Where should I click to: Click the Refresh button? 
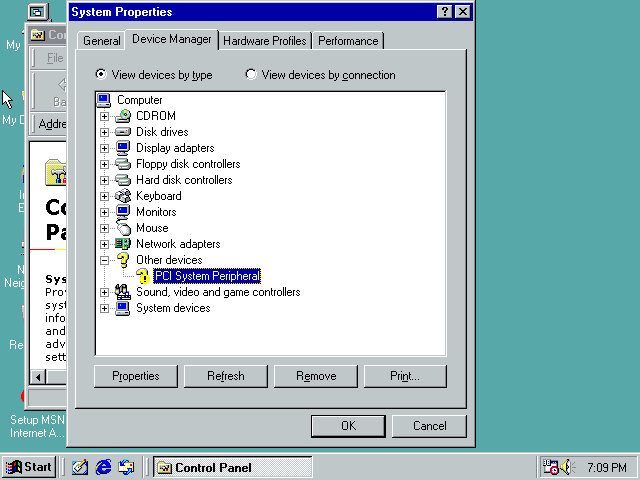tap(225, 376)
